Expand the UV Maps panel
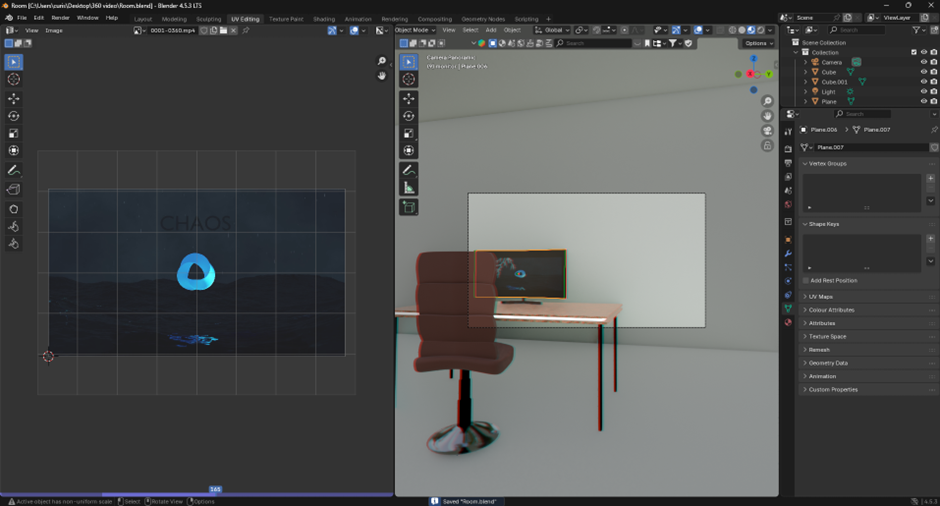This screenshot has height=506, width=940. [x=822, y=297]
